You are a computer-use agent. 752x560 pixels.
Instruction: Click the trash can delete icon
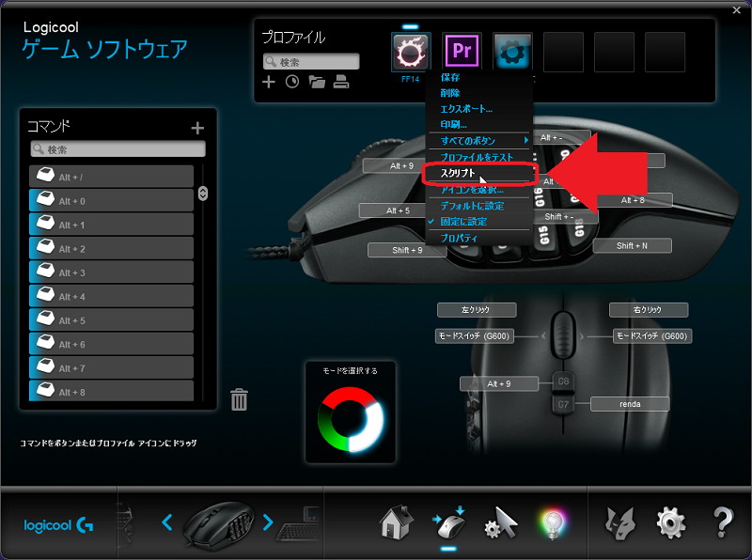[x=239, y=399]
